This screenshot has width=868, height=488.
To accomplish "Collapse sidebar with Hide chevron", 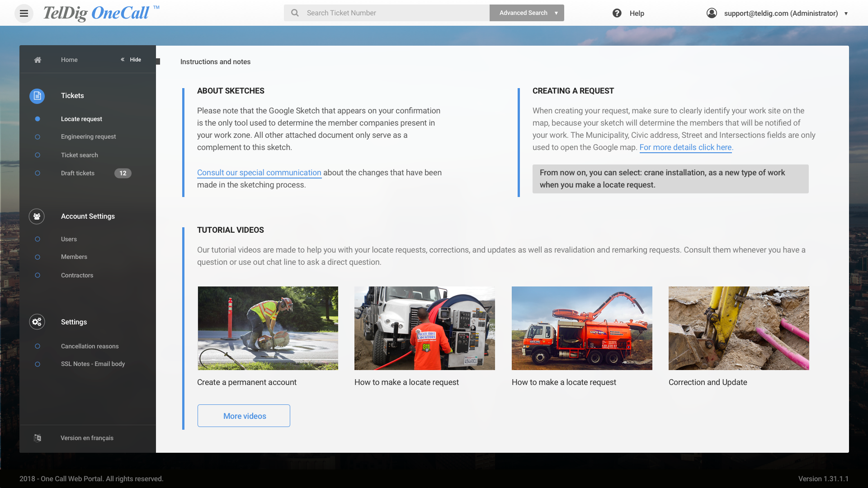I will (x=123, y=60).
